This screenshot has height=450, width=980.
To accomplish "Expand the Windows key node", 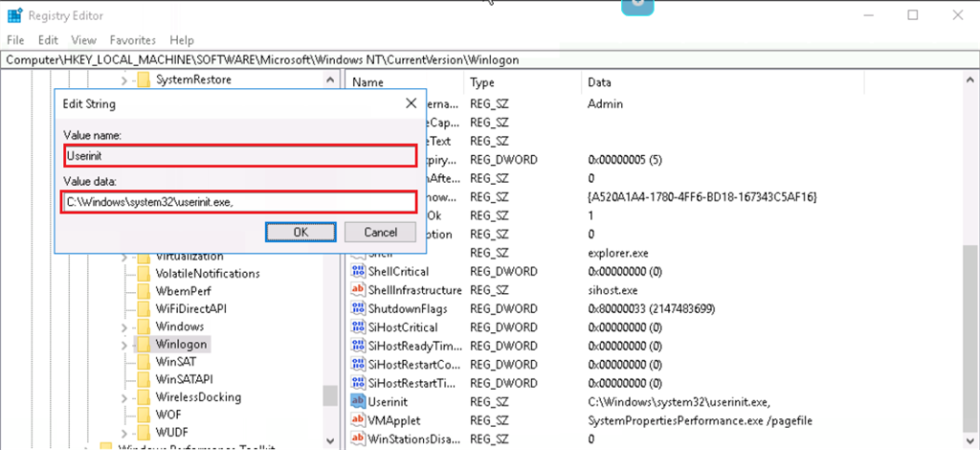I will [123, 326].
